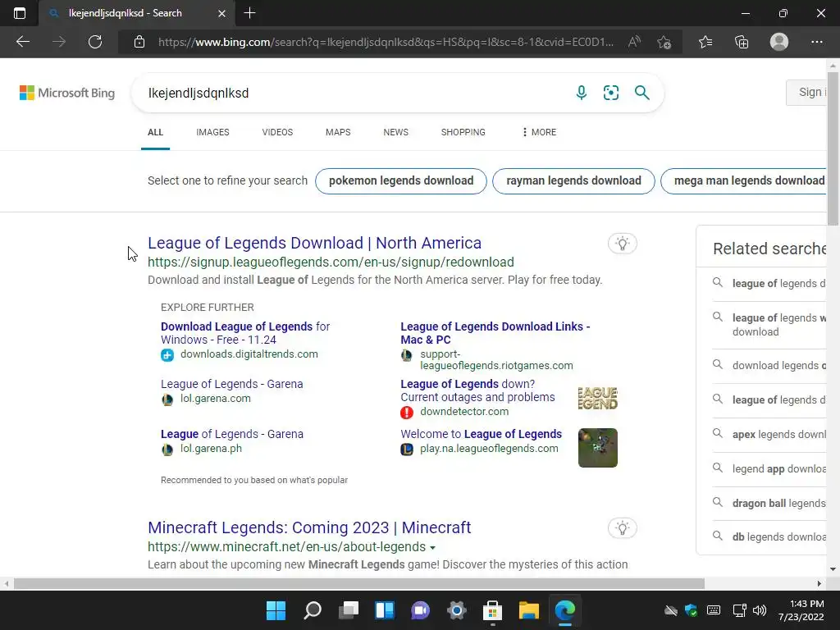Open volume control in system tray
Image resolution: width=840 pixels, height=630 pixels.
759,610
